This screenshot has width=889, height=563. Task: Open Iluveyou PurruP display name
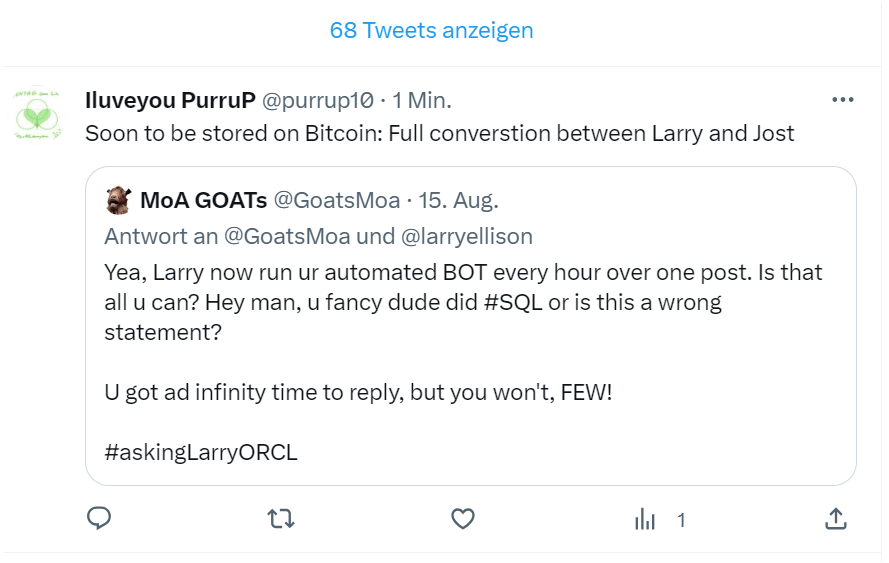[x=170, y=101]
